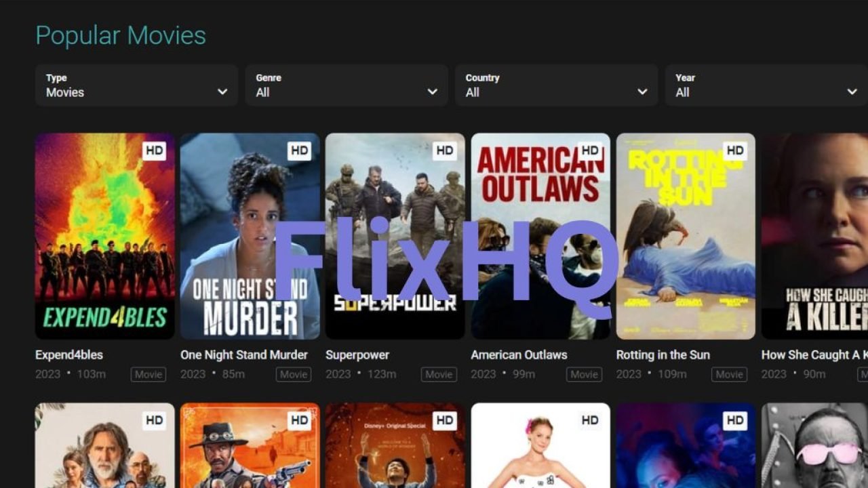Image resolution: width=868 pixels, height=488 pixels.
Task: Click the Rotting in the Sun poster
Action: [686, 236]
